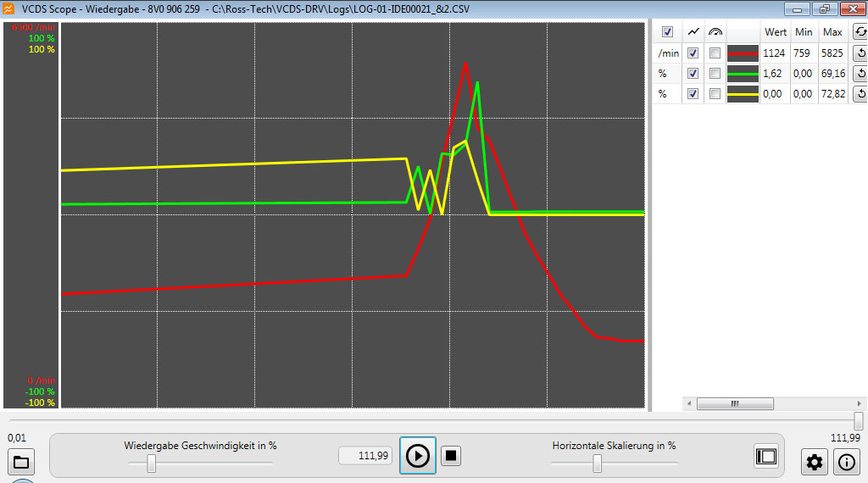Open settings with the gear icon

click(x=815, y=463)
